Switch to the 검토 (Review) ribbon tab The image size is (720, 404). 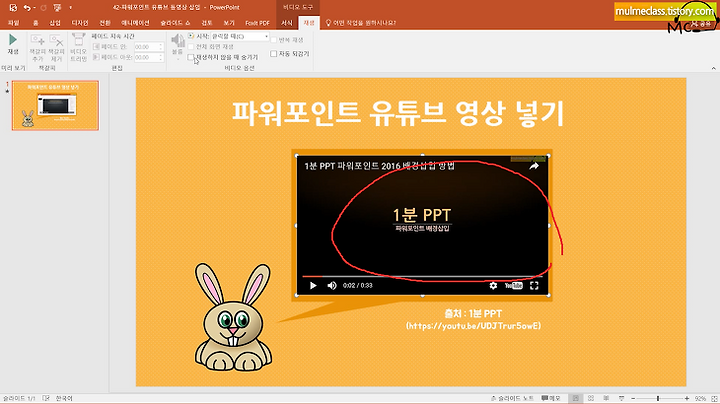[207, 22]
